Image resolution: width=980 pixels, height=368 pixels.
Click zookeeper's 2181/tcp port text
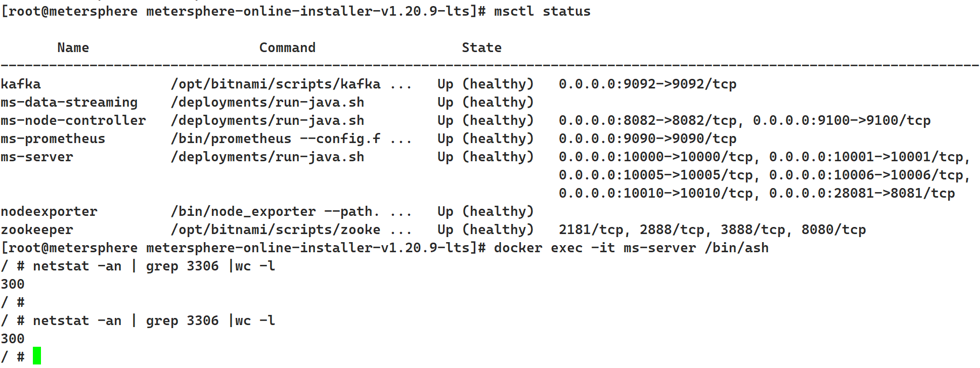[x=591, y=229]
